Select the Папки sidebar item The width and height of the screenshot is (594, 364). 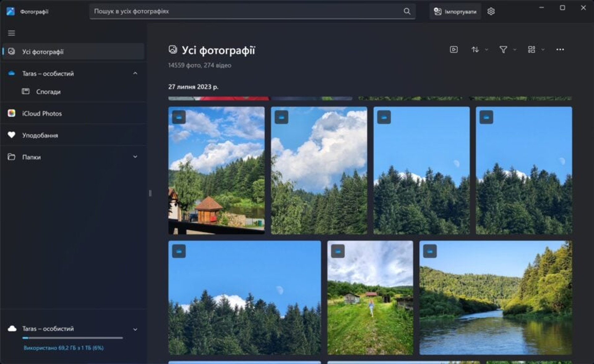(x=73, y=157)
